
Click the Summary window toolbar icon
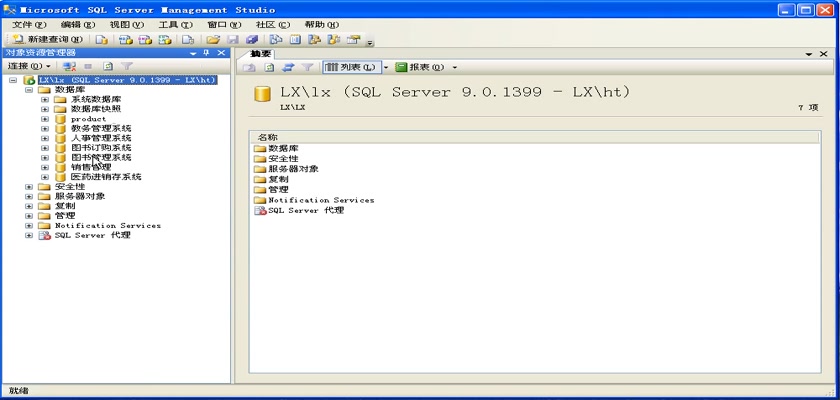click(x=295, y=39)
